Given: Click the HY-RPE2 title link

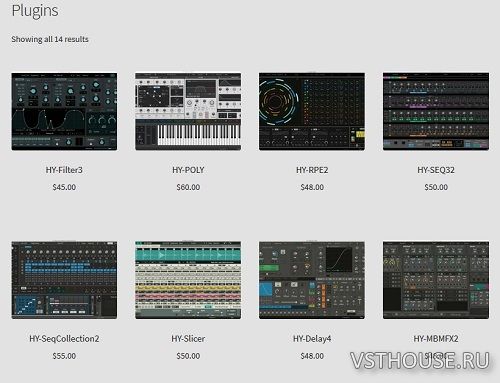Looking at the screenshot, I should tap(312, 170).
